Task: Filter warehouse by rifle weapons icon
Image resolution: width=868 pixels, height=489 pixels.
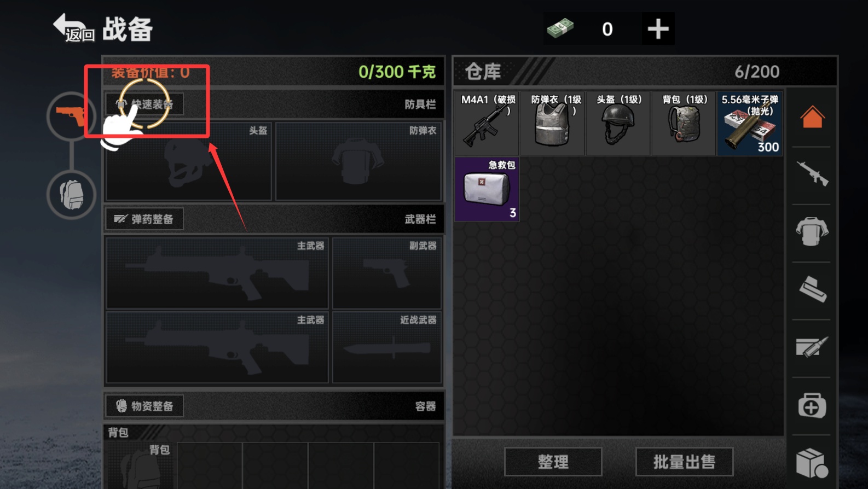Action: [x=812, y=174]
